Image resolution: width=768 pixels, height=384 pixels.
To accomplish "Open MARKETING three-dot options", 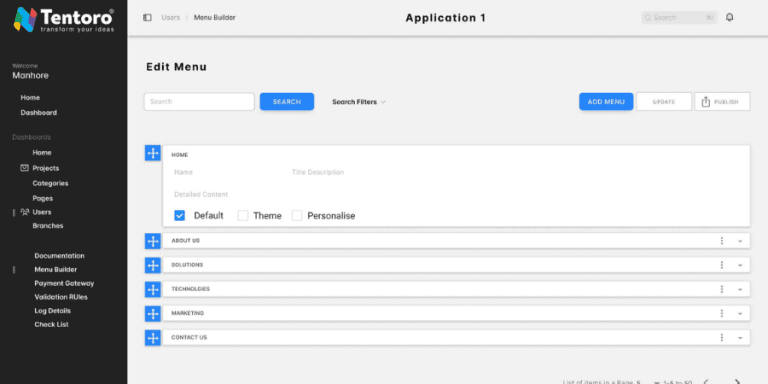I will click(x=721, y=313).
